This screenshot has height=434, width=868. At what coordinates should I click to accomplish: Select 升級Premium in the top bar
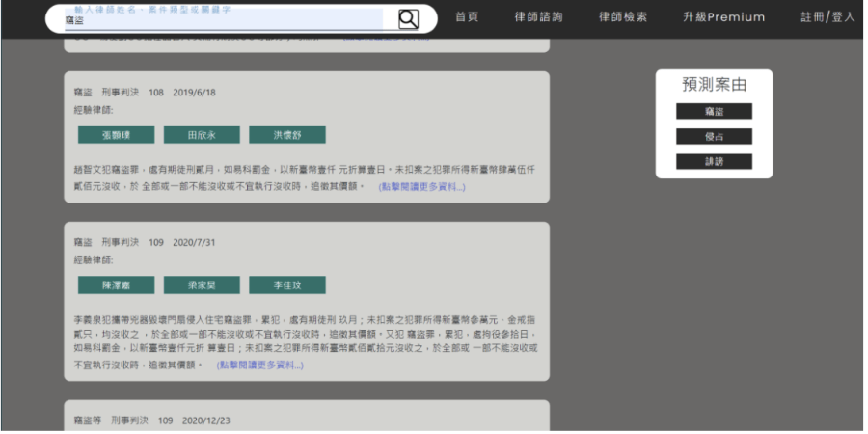tap(724, 17)
